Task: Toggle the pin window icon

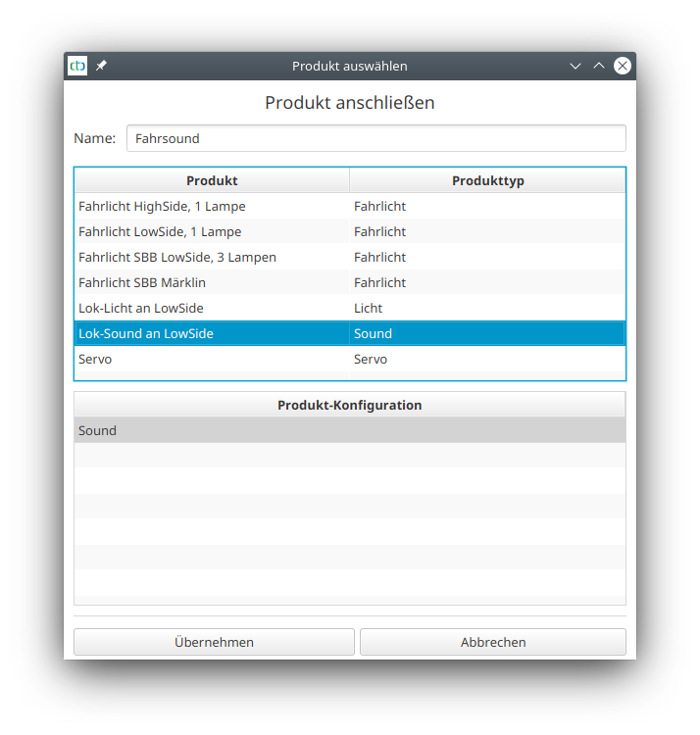Action: coord(101,66)
